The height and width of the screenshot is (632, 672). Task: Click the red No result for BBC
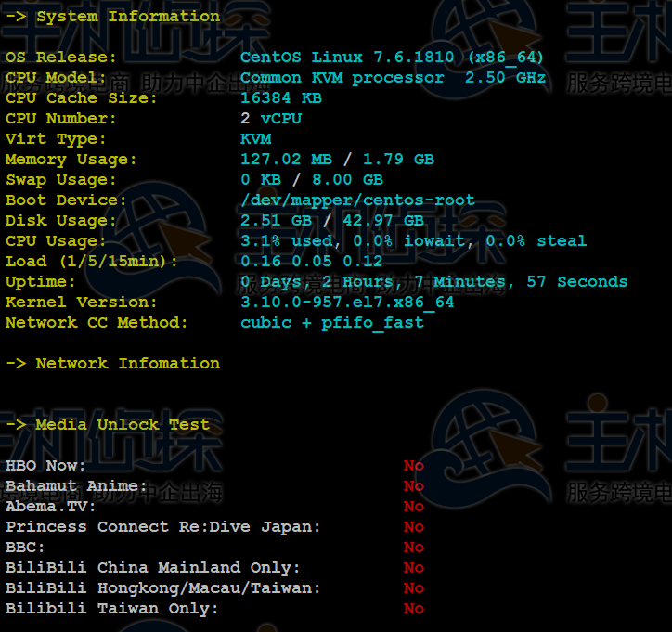(413, 547)
